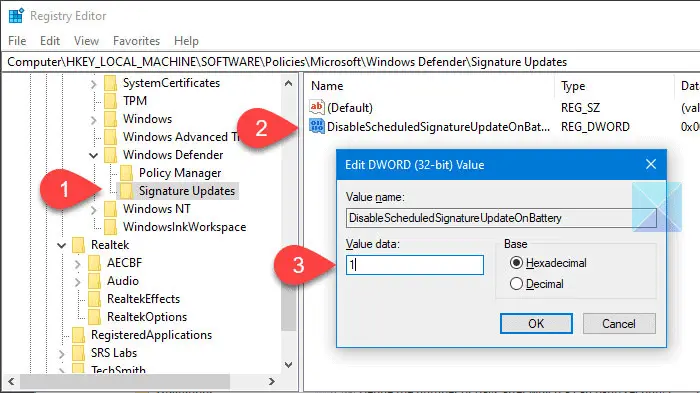Click the tree pane scroll up arrow
Viewport: 700px width, 393px height.
click(288, 83)
